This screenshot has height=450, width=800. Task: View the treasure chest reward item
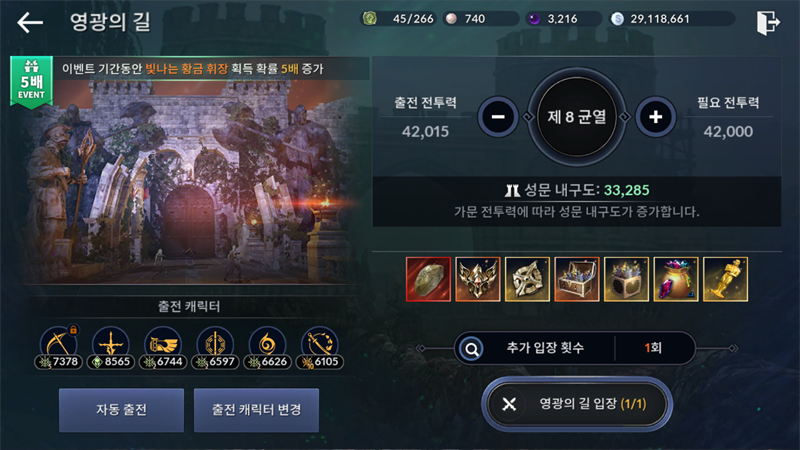577,279
